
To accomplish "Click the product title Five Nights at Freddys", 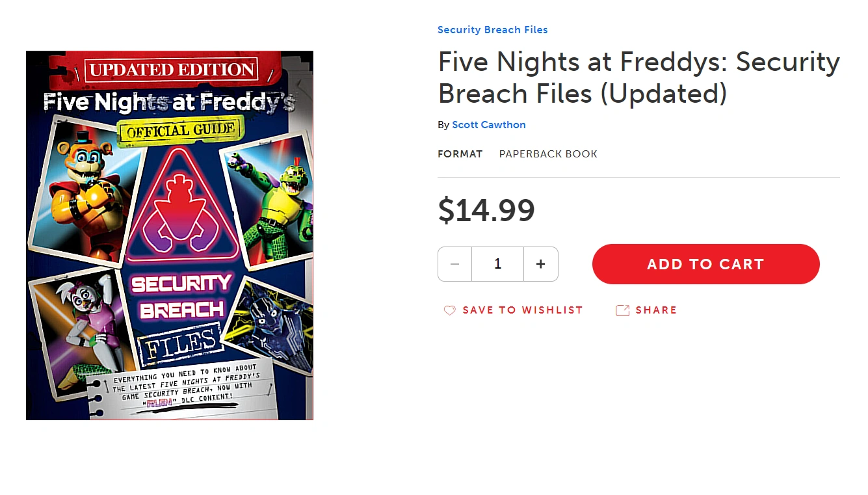I will point(638,77).
